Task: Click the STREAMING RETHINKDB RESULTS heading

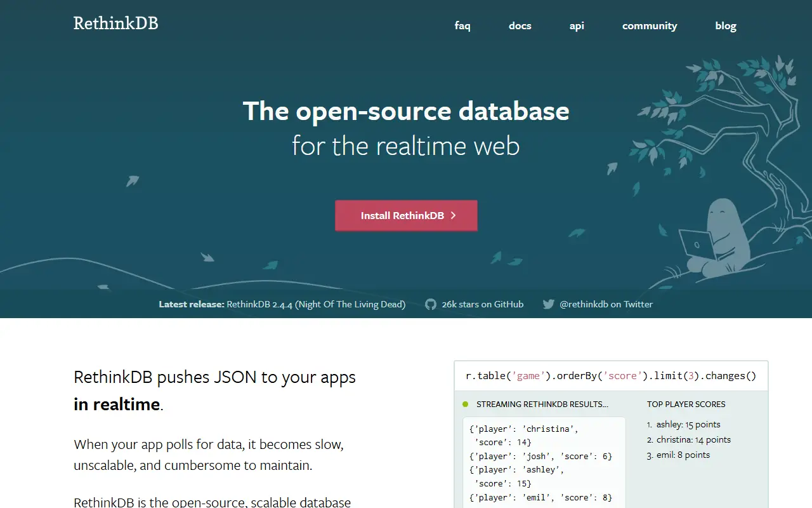Action: 542,404
